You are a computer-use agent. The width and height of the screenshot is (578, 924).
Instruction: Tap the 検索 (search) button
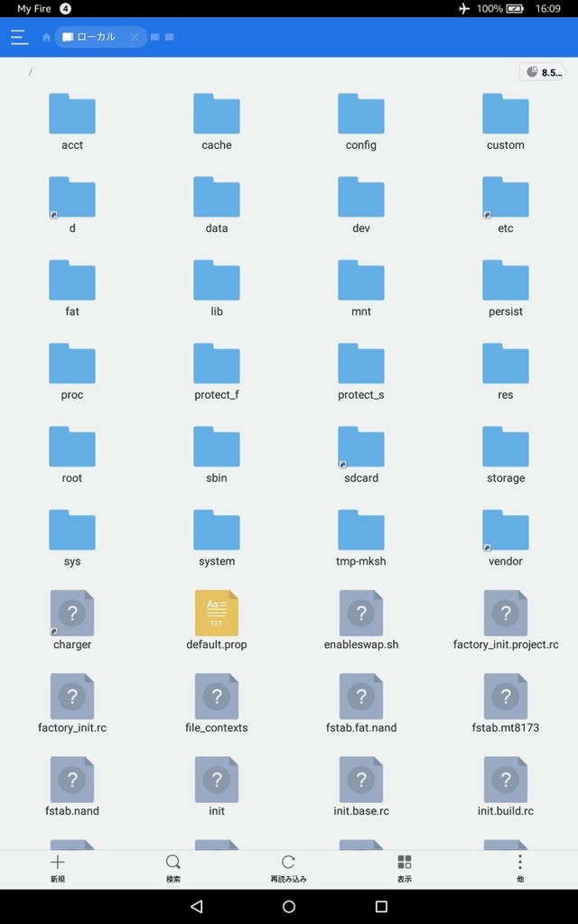pos(172,869)
